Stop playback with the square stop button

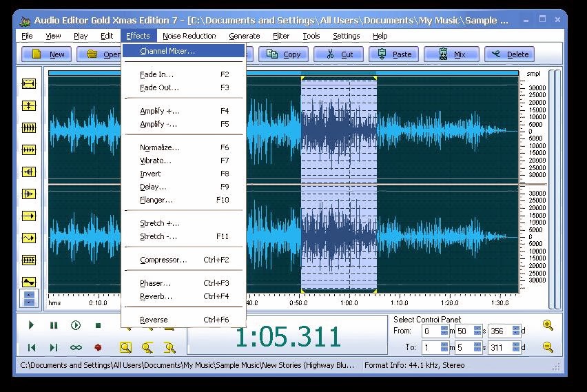point(98,325)
